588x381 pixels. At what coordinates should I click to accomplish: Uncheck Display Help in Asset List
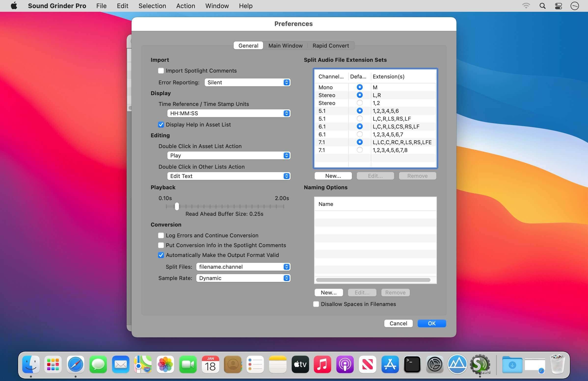coord(161,125)
